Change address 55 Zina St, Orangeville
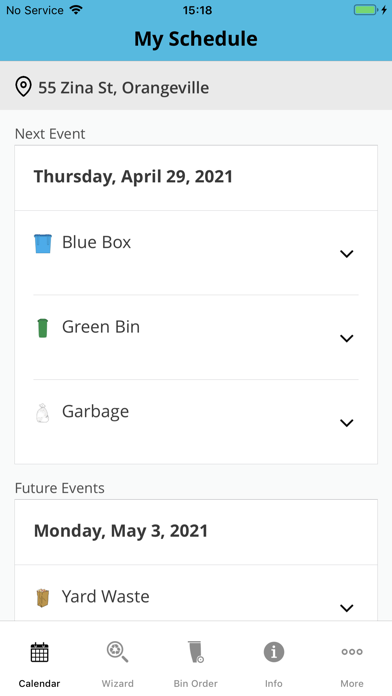The image size is (392, 696). [196, 87]
